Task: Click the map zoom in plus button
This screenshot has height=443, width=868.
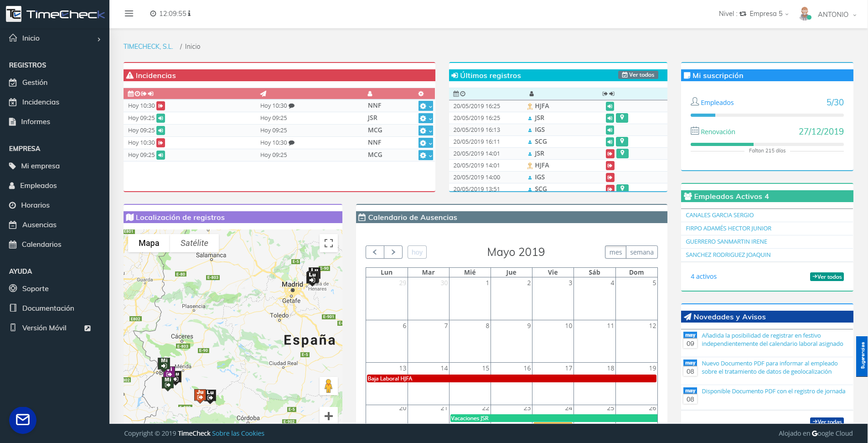Action: point(328,416)
